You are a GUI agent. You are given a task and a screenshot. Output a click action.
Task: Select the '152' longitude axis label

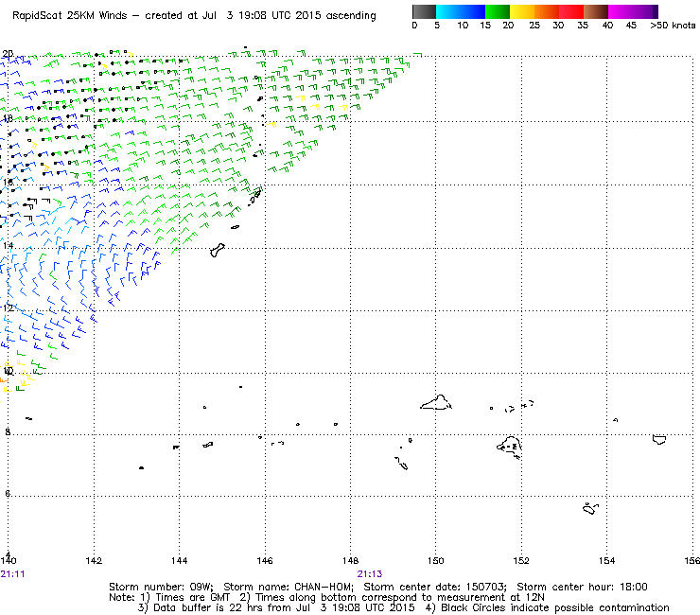521,561
